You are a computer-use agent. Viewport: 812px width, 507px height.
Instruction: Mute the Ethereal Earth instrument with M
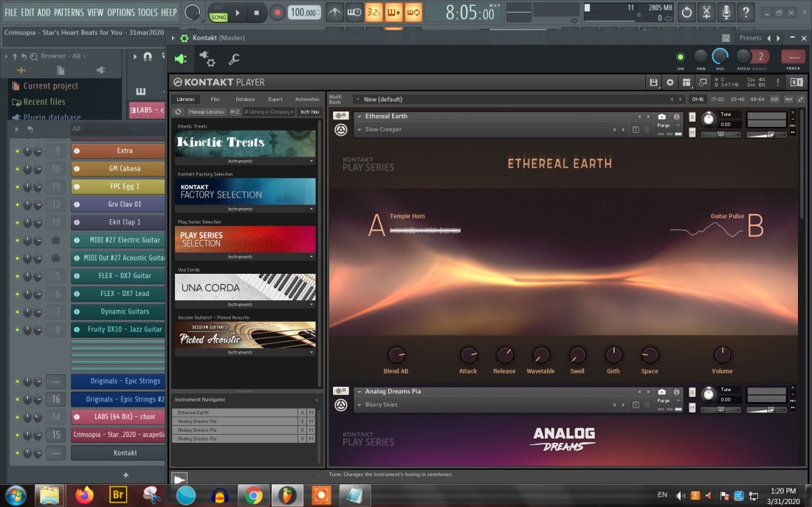point(692,132)
